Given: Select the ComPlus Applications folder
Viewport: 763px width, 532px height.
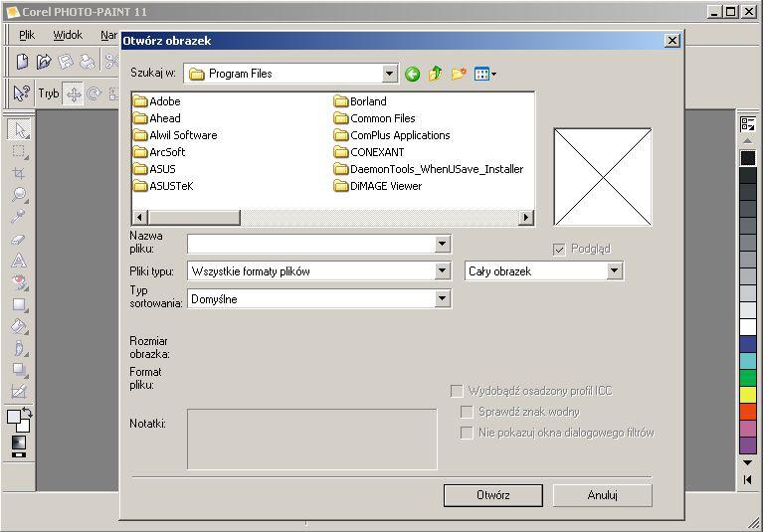Looking at the screenshot, I should pyautogui.click(x=392, y=135).
